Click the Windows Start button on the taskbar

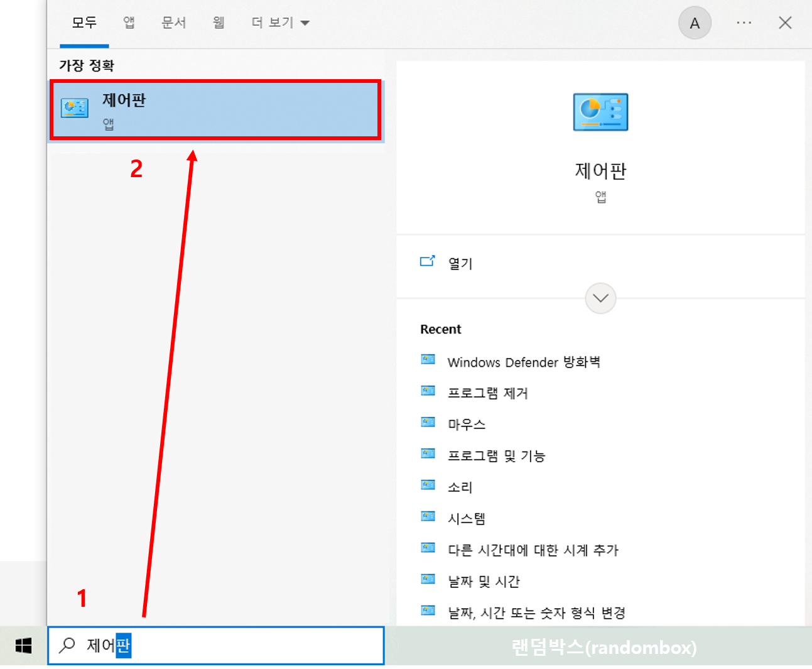click(23, 645)
